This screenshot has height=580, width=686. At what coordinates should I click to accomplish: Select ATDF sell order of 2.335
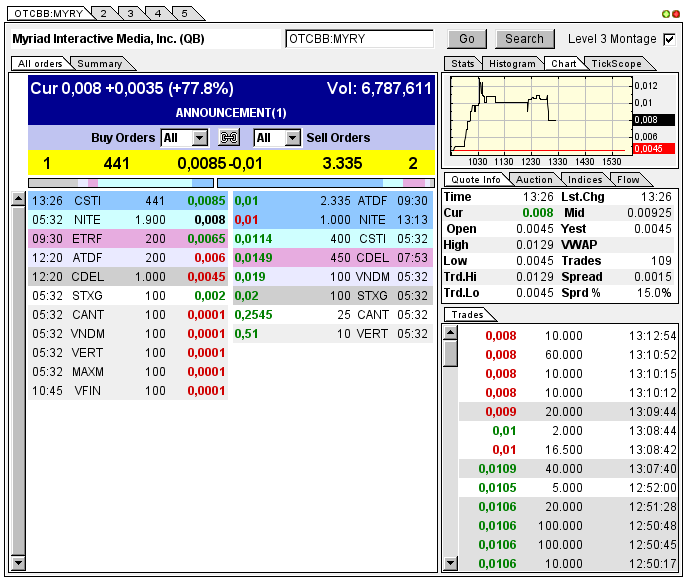[333, 201]
